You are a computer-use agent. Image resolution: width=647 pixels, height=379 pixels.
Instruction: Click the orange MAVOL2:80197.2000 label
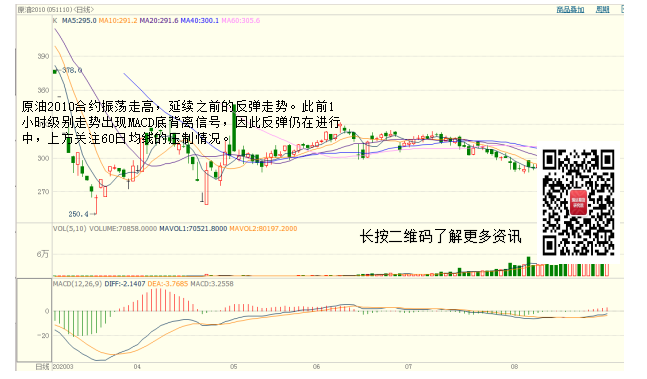coord(263,228)
